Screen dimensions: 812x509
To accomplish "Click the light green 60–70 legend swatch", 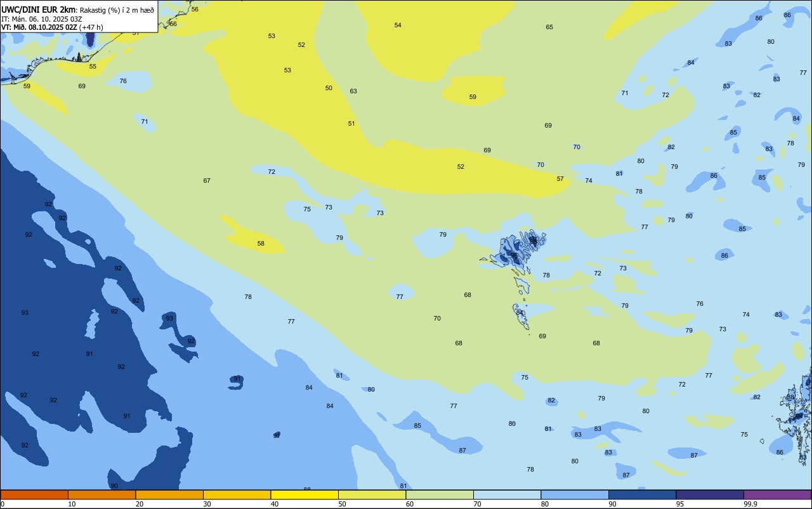I will [440, 494].
